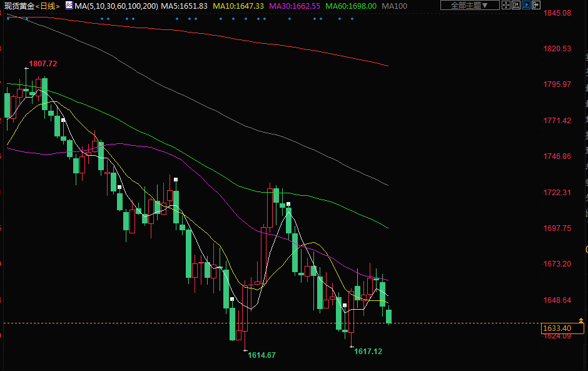This screenshot has height=371, width=588.
Task: Toggle the MA5 line label
Action: (x=184, y=6)
